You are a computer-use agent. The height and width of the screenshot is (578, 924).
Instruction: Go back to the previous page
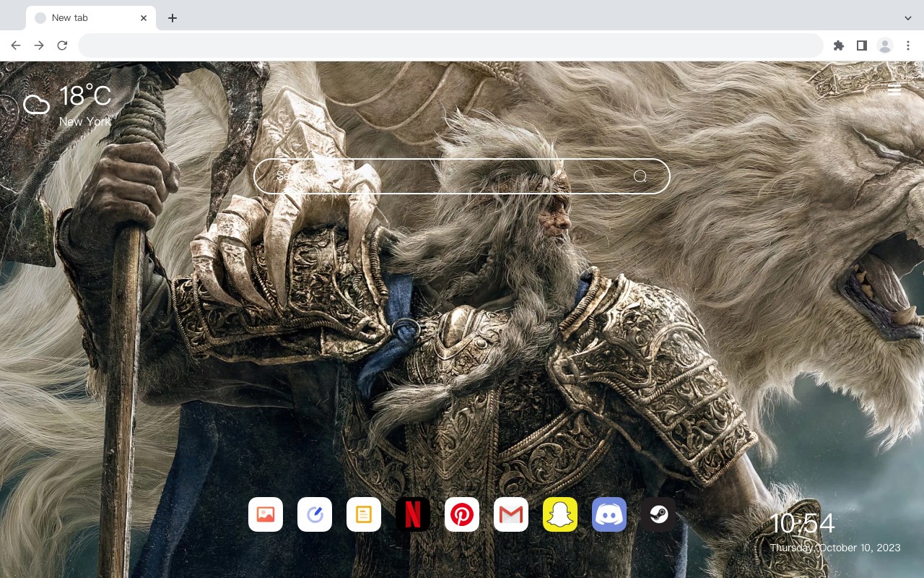point(16,46)
